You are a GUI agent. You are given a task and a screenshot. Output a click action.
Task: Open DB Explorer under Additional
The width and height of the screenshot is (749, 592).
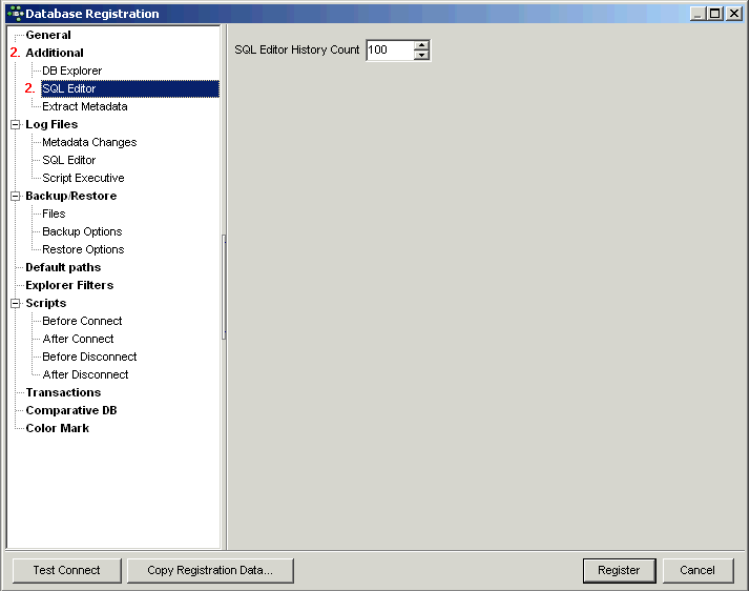[x=72, y=71]
